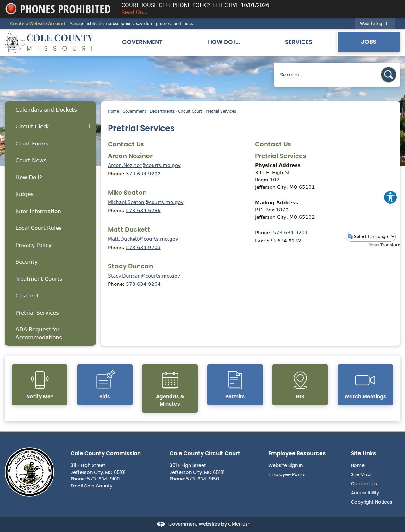Click the CivicPlus logo icon in footer
This screenshot has height=532, width=405.
tap(161, 524)
